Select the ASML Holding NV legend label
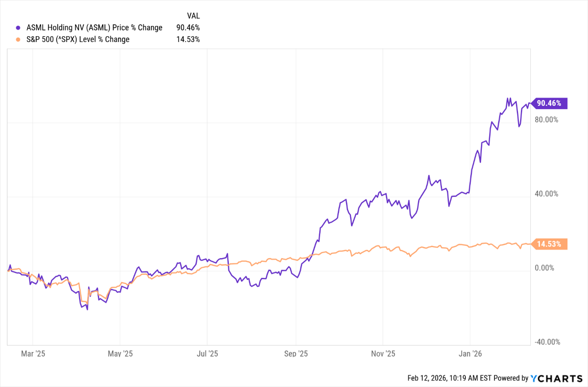 coord(94,28)
